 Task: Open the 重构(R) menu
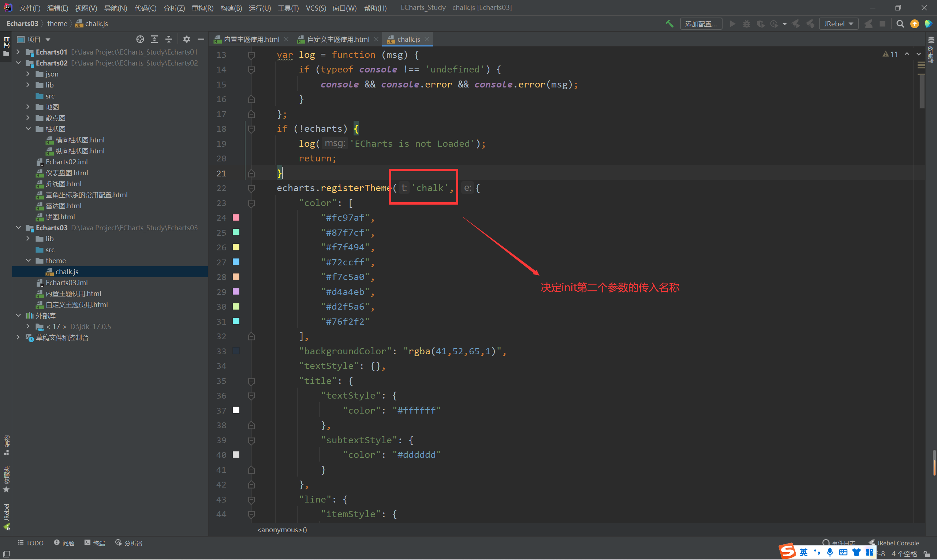coord(202,8)
